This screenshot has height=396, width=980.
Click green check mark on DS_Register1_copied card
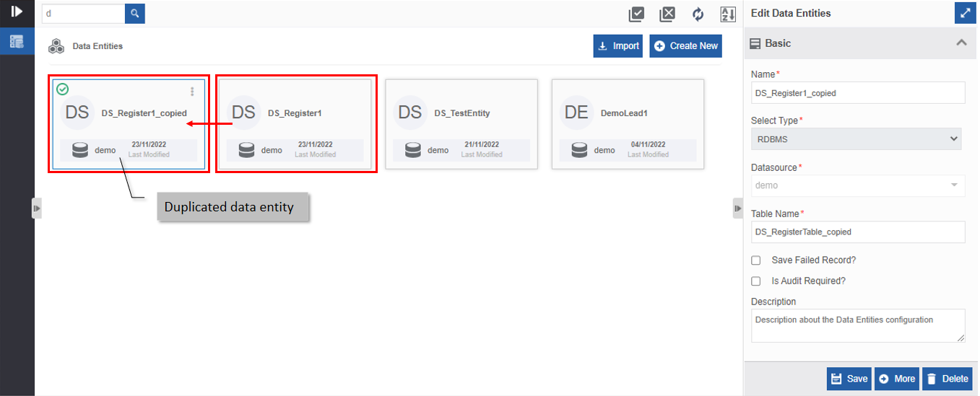tap(63, 89)
